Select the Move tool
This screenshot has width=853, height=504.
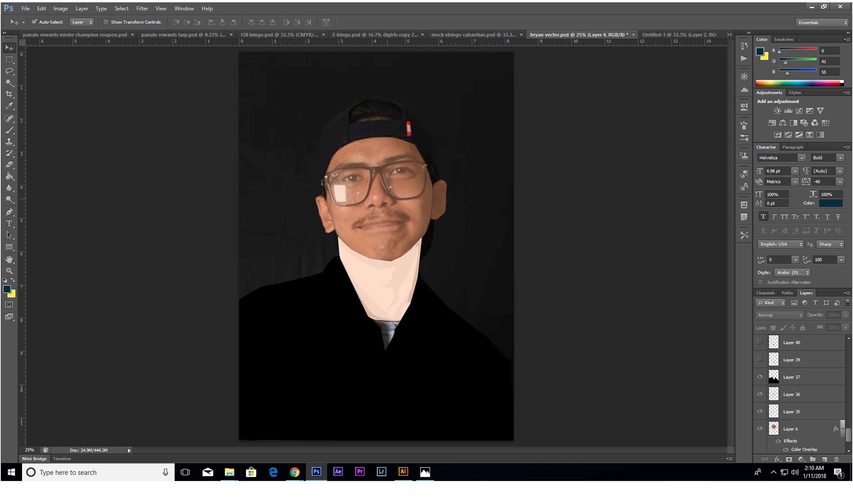[x=9, y=48]
